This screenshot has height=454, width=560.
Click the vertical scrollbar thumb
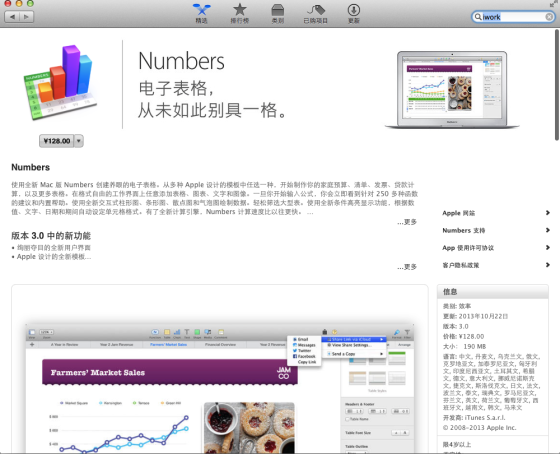coord(557,85)
